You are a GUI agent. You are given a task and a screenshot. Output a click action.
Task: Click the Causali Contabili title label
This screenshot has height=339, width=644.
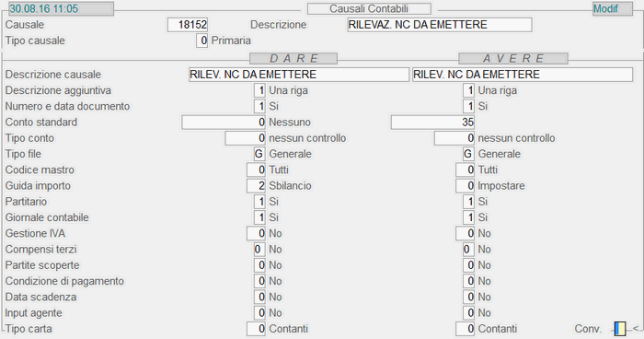(369, 8)
